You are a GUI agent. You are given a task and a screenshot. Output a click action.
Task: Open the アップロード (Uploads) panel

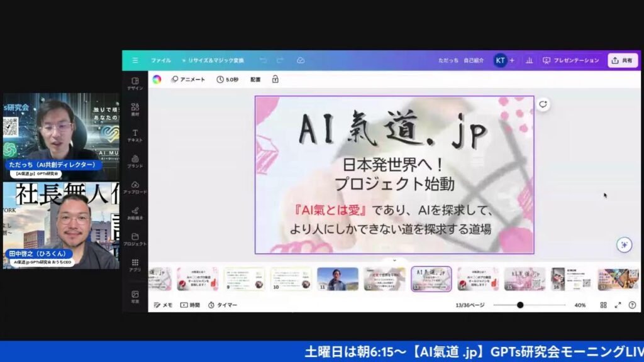pos(135,187)
